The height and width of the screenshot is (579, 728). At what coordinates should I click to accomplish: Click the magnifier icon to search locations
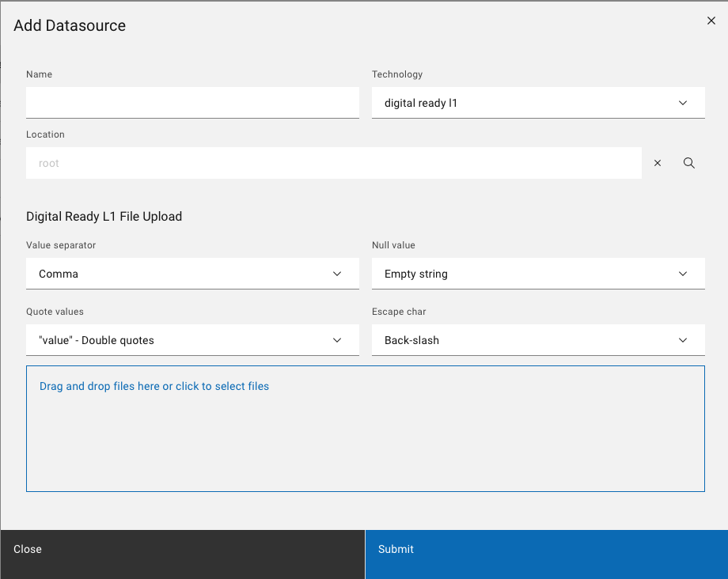pyautogui.click(x=689, y=163)
